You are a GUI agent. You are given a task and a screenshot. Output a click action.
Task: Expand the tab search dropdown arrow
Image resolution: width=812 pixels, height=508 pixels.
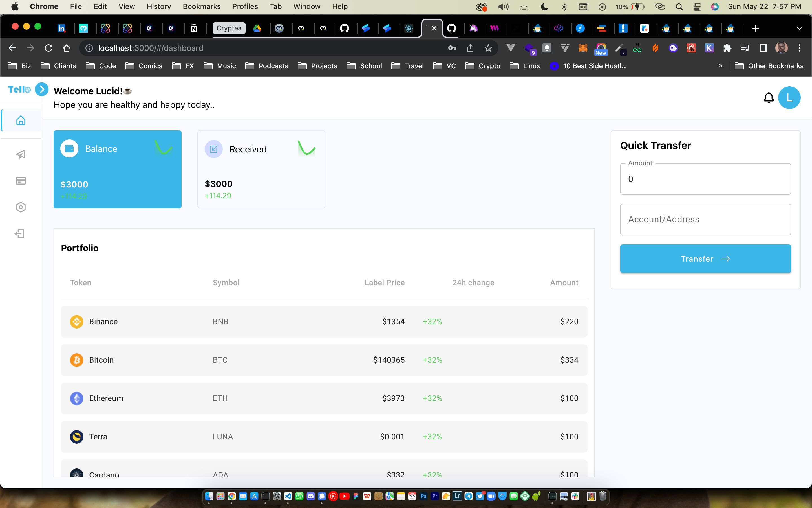(x=799, y=28)
